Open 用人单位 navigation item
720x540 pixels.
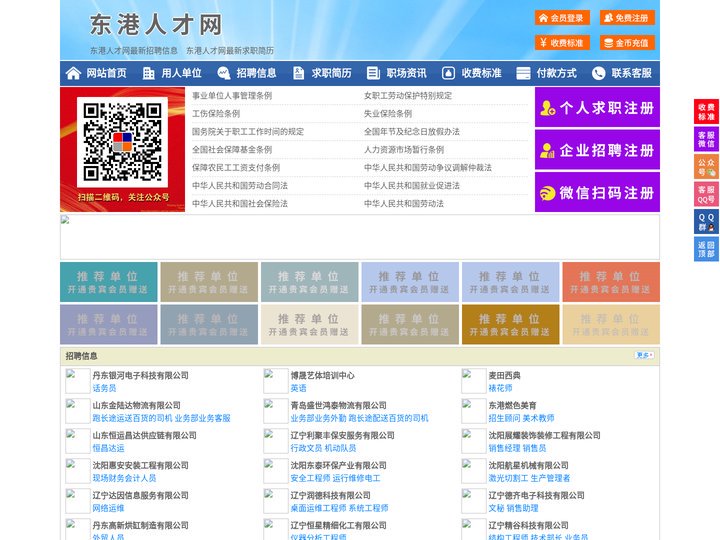tap(181, 73)
